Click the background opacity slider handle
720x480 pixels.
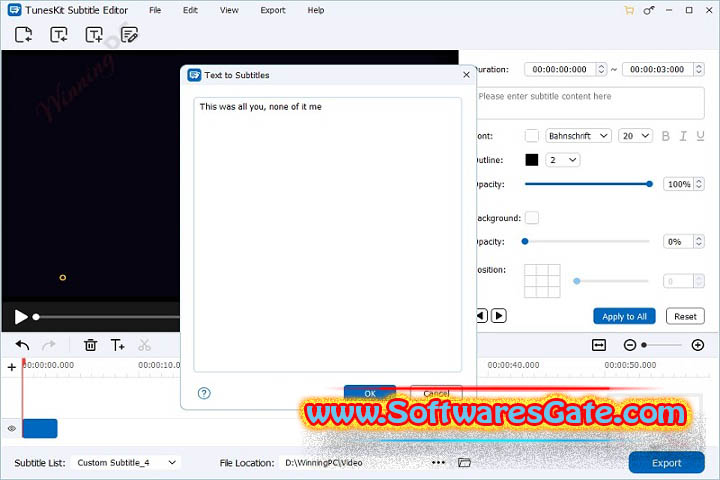pyautogui.click(x=525, y=242)
